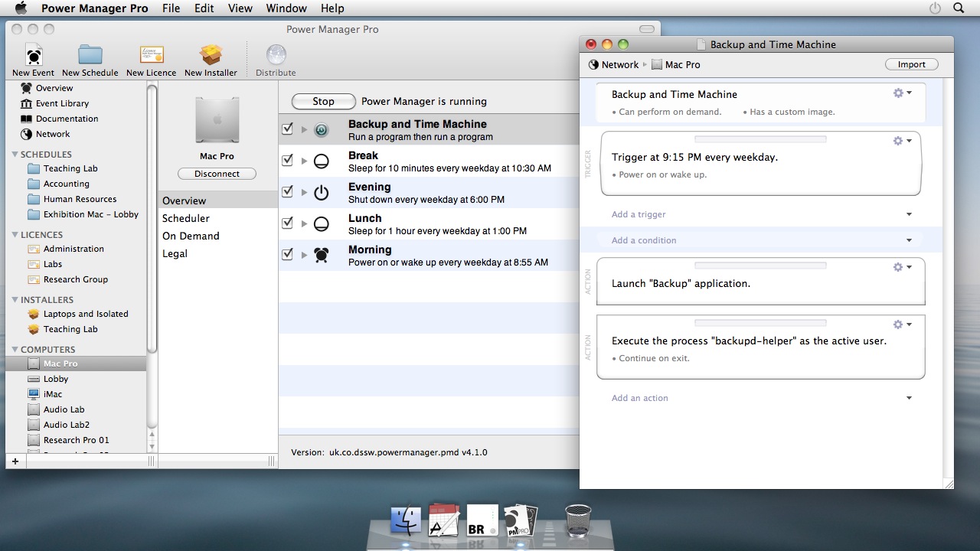The height and width of the screenshot is (551, 980).
Task: Click the Evening power event icon
Action: click(x=322, y=193)
